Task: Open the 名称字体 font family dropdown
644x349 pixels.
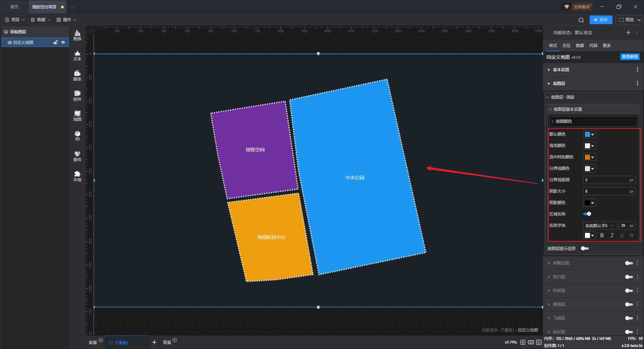Action: 599,226
